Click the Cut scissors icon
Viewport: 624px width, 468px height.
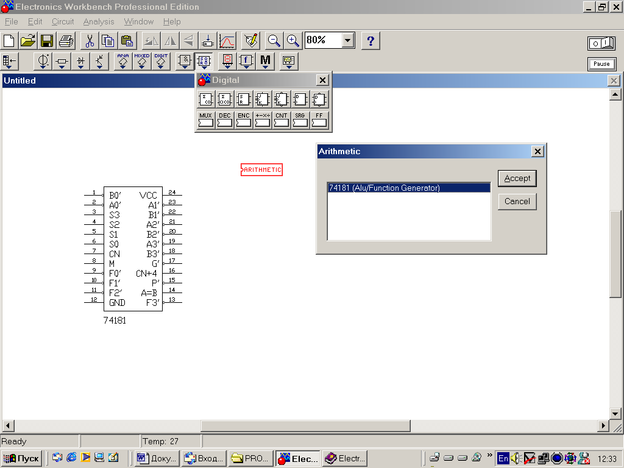click(89, 41)
